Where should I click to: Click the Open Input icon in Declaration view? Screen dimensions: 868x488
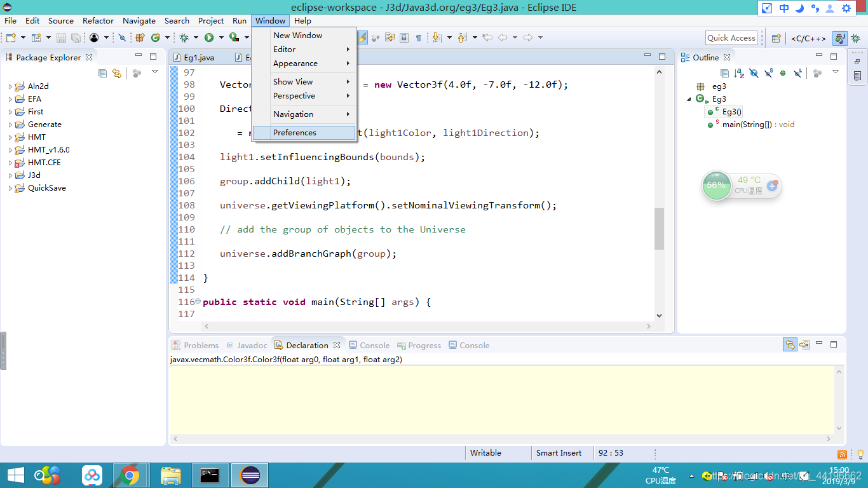tap(804, 344)
